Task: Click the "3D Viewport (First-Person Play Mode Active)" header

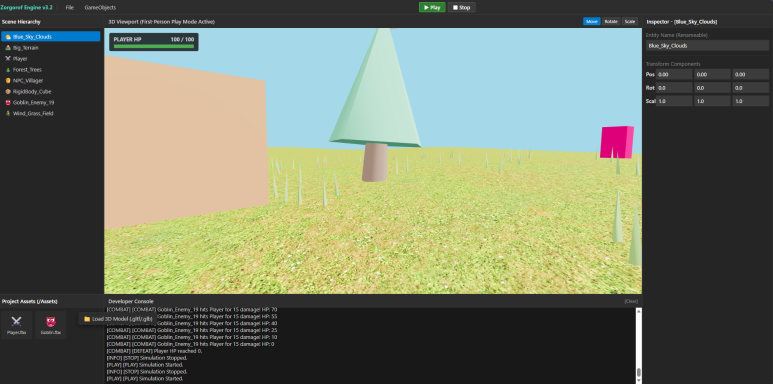Action: pyautogui.click(x=161, y=22)
